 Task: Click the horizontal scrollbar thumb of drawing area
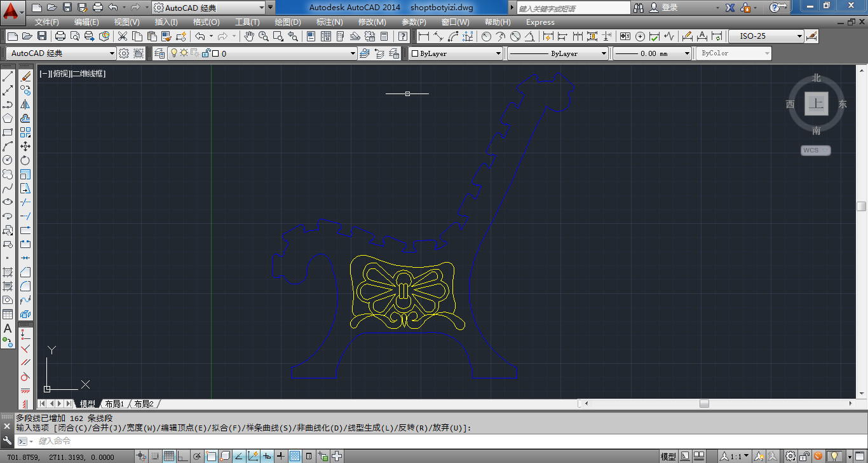tap(704, 404)
